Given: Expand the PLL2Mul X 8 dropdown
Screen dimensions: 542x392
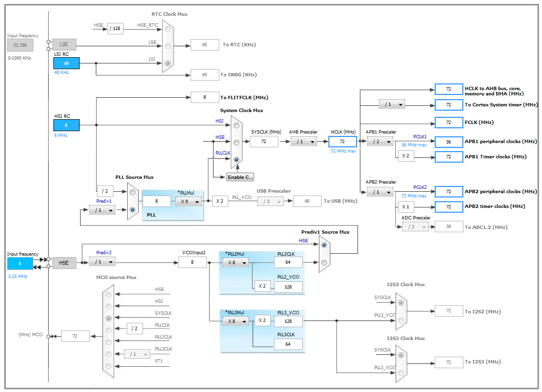Looking at the screenshot, I should 236,263.
